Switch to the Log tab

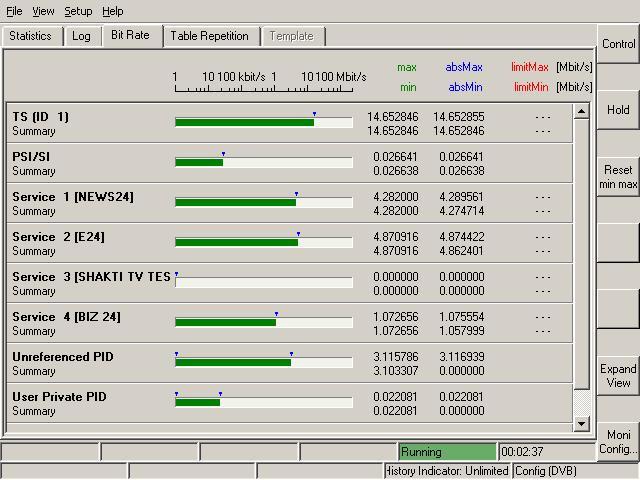pos(81,36)
